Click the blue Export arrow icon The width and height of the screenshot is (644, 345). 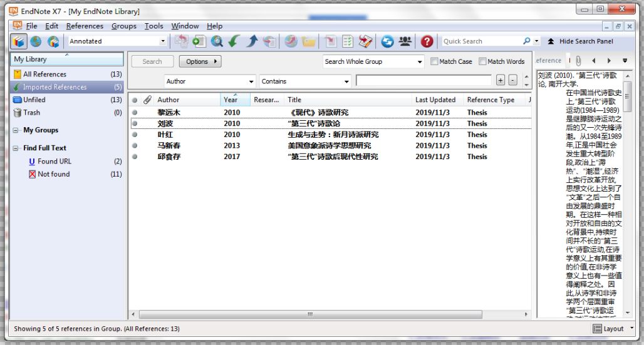[x=252, y=41]
